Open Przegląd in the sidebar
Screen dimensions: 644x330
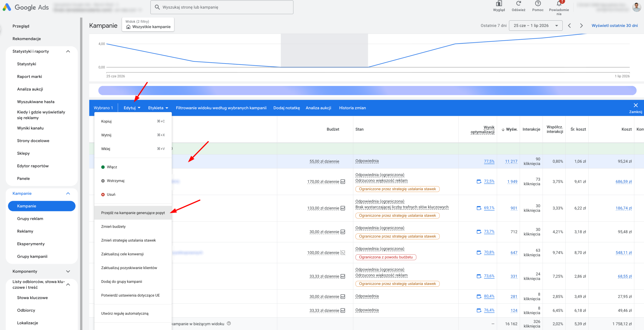21,26
